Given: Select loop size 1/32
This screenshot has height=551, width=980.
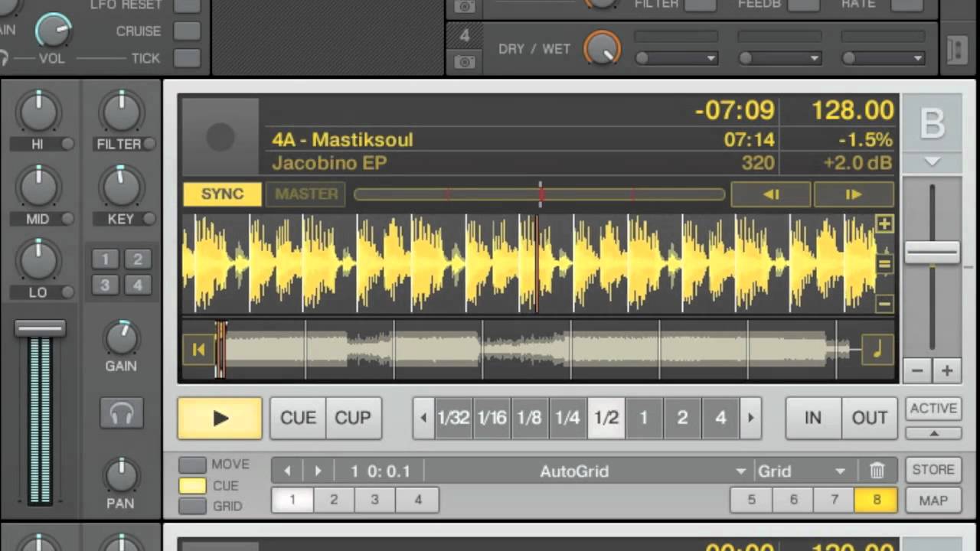Looking at the screenshot, I should 453,418.
